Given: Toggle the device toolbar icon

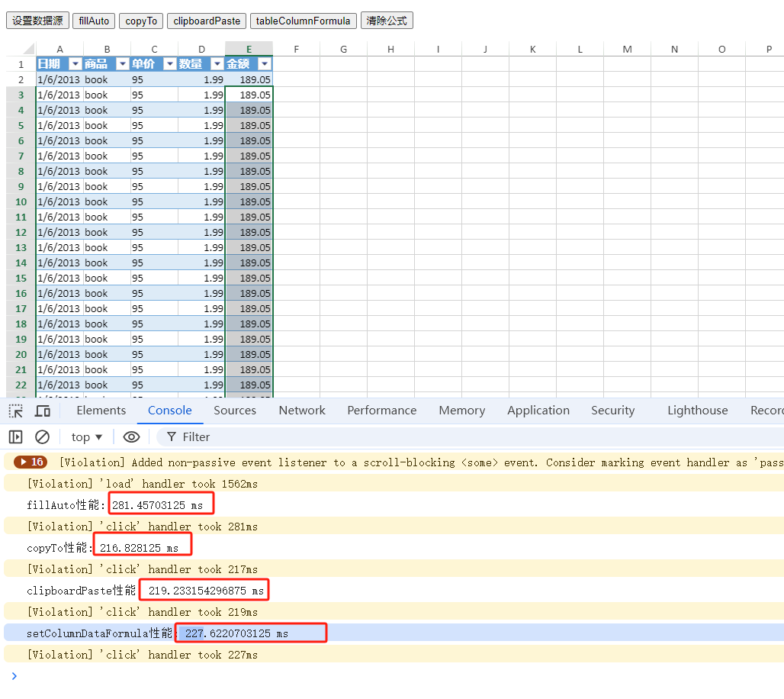Looking at the screenshot, I should click(x=43, y=411).
